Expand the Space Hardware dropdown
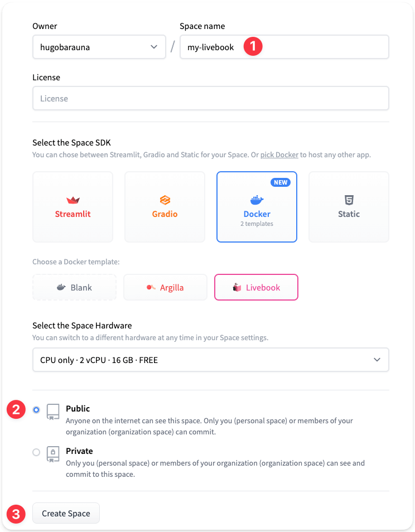This screenshot has height=532, width=415. [210, 360]
